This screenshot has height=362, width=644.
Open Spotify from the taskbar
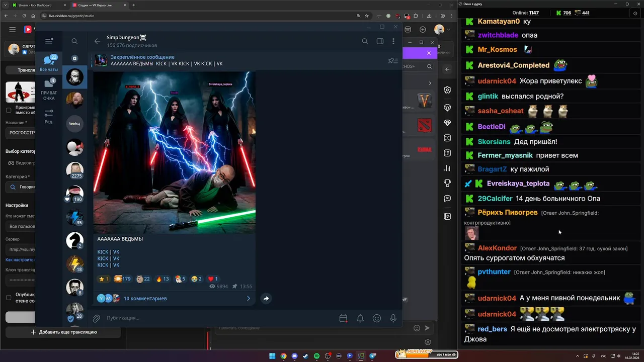316,356
